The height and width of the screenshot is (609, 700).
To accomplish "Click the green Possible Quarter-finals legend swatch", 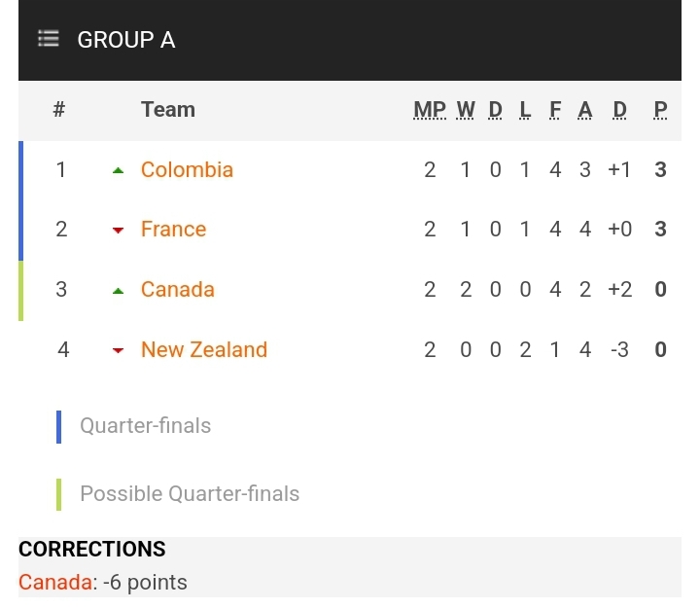I will click(58, 494).
